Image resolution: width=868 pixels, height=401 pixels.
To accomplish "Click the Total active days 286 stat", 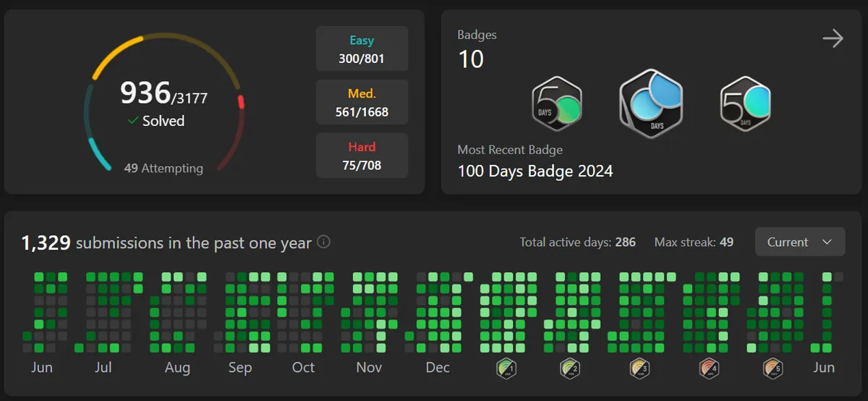I will click(x=577, y=242).
